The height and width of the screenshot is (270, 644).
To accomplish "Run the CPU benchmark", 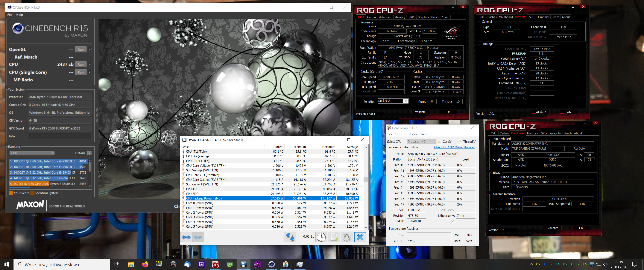I will tap(81, 64).
